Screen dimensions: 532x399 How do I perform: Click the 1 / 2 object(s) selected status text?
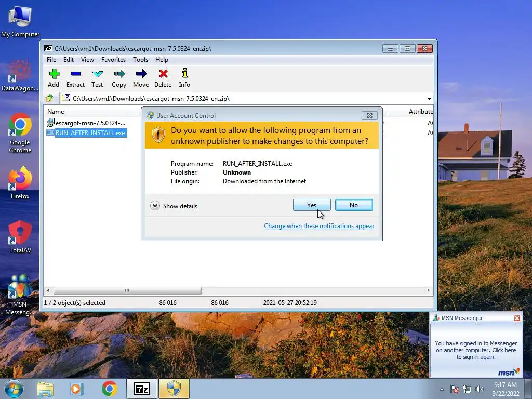point(75,303)
